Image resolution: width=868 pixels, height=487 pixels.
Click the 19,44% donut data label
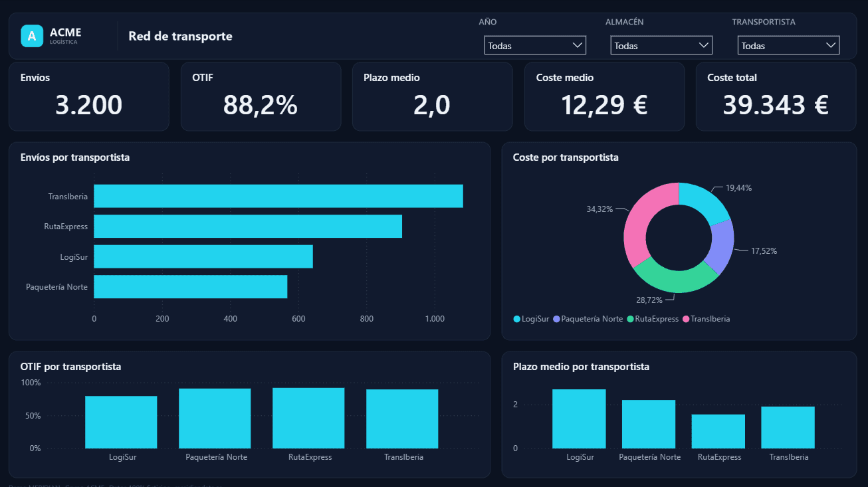click(739, 188)
